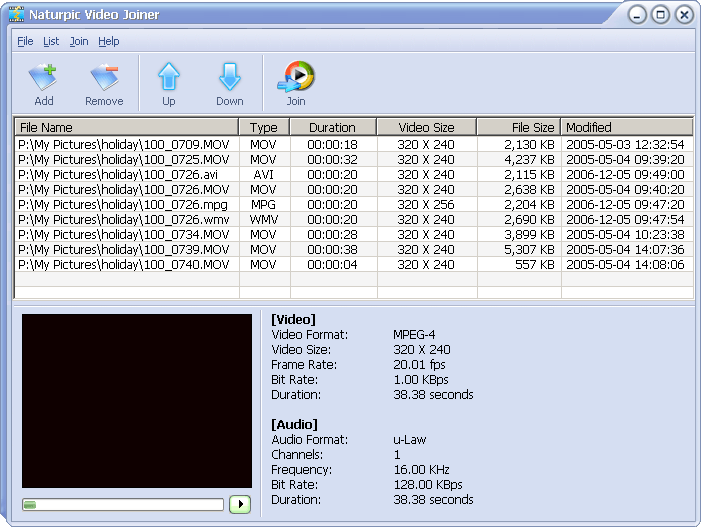Sort list by File Name column header
The height and width of the screenshot is (527, 701).
coord(127,127)
